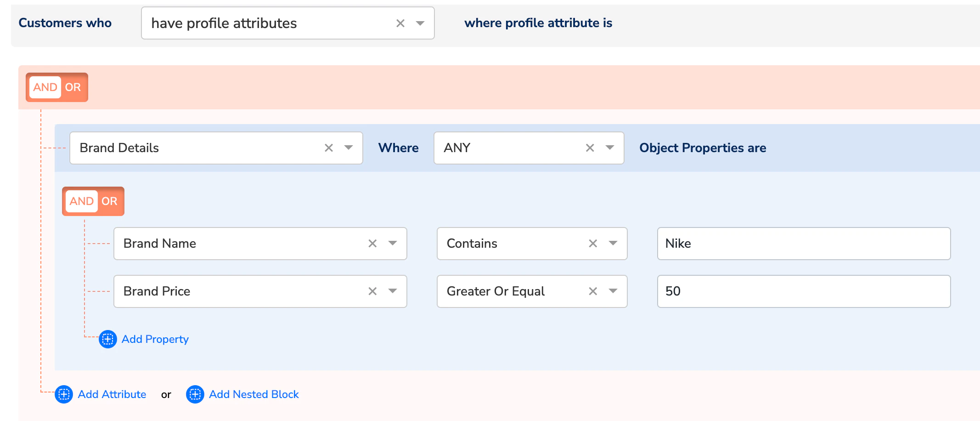Click the Add Property link
This screenshot has width=980, height=421.
(x=155, y=339)
